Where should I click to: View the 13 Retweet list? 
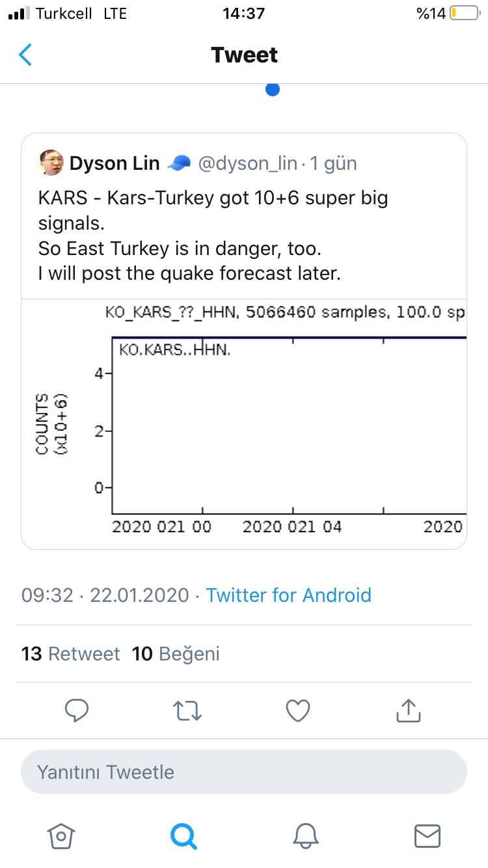pyautogui.click(x=71, y=653)
